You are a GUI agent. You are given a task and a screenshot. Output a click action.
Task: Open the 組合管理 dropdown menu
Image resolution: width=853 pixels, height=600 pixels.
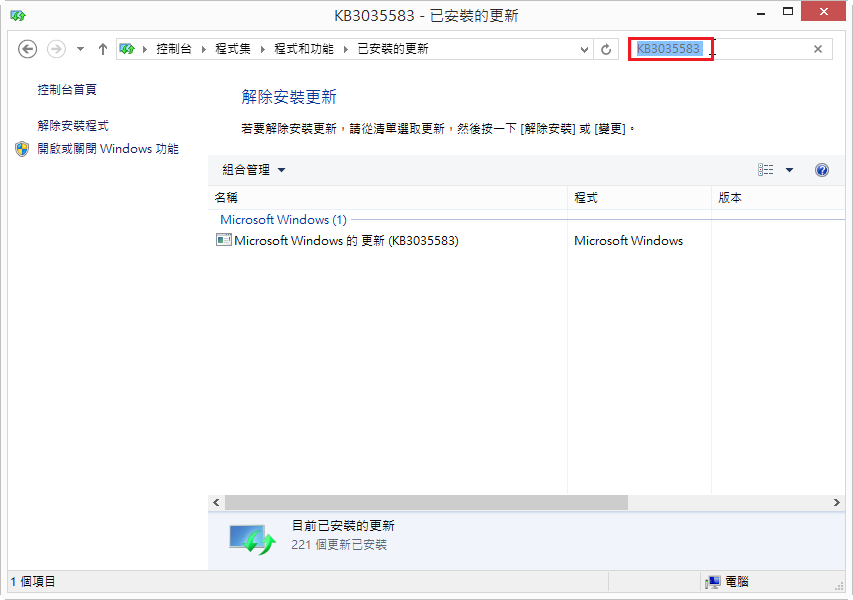pyautogui.click(x=254, y=170)
